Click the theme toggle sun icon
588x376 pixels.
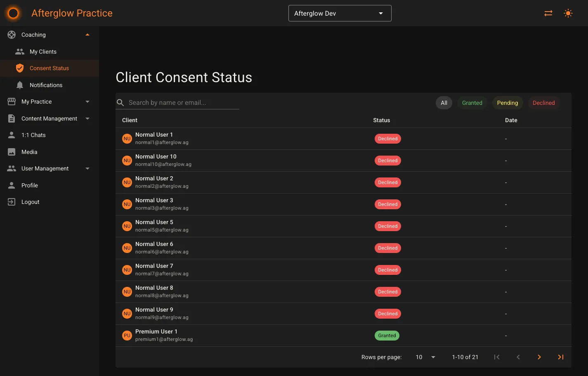click(568, 13)
